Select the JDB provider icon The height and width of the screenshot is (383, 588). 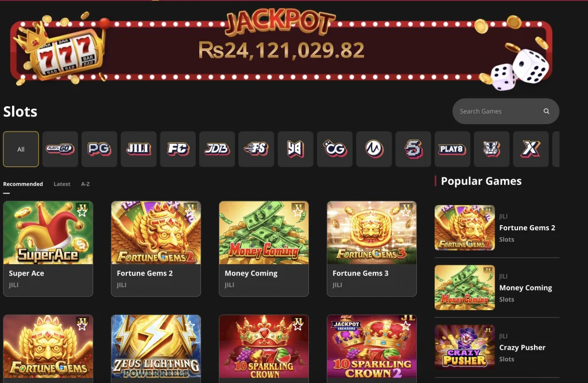click(216, 149)
